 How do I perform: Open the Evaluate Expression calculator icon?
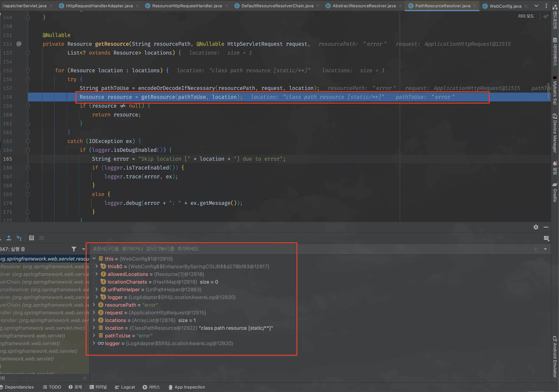(x=31, y=238)
